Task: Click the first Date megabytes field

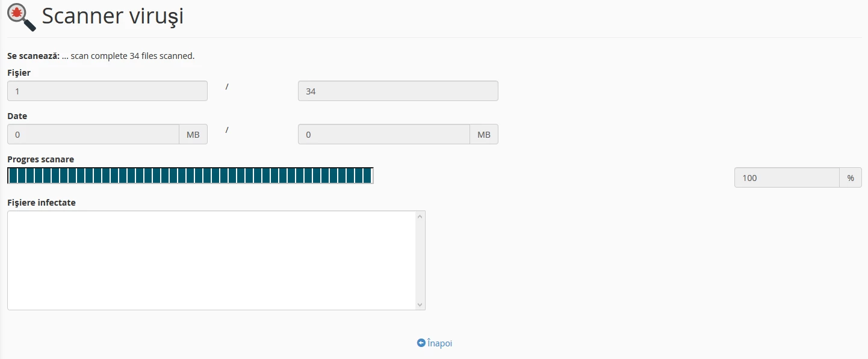Action: (x=93, y=135)
